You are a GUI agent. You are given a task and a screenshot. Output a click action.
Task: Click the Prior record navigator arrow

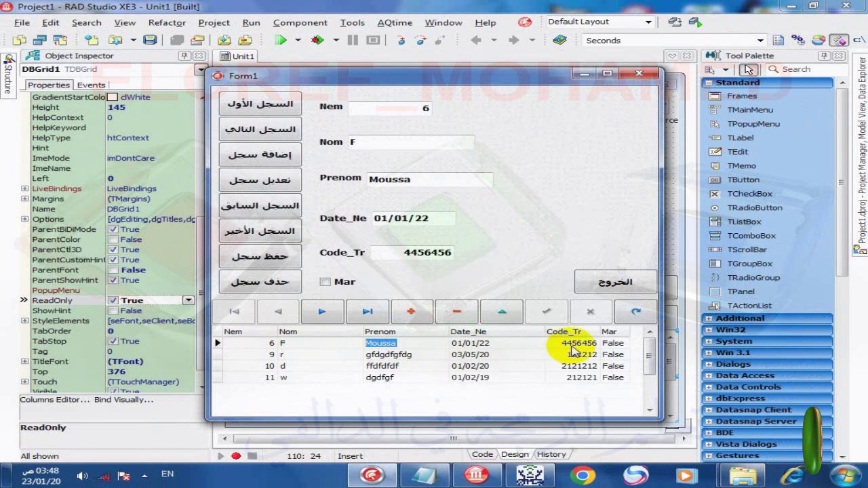278,311
